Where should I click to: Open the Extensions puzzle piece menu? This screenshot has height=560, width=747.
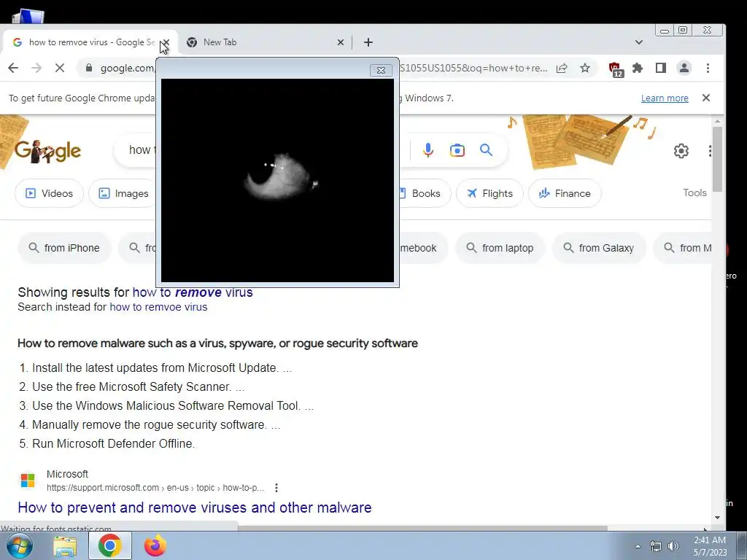click(x=638, y=68)
